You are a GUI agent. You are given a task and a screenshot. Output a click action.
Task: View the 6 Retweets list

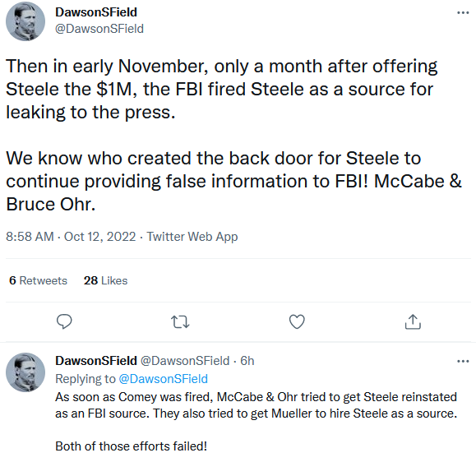point(39,280)
